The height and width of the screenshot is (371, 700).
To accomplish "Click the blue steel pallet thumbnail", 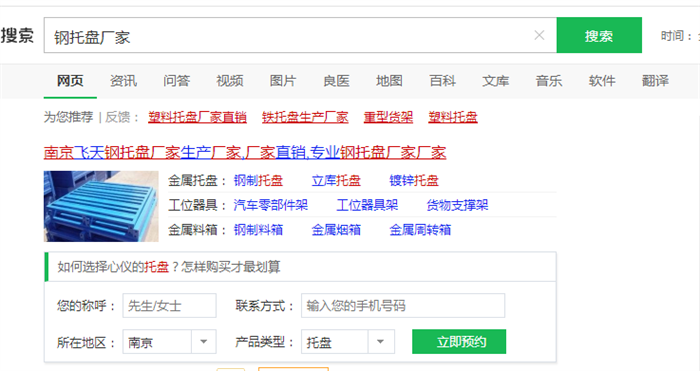I will click(x=101, y=206).
